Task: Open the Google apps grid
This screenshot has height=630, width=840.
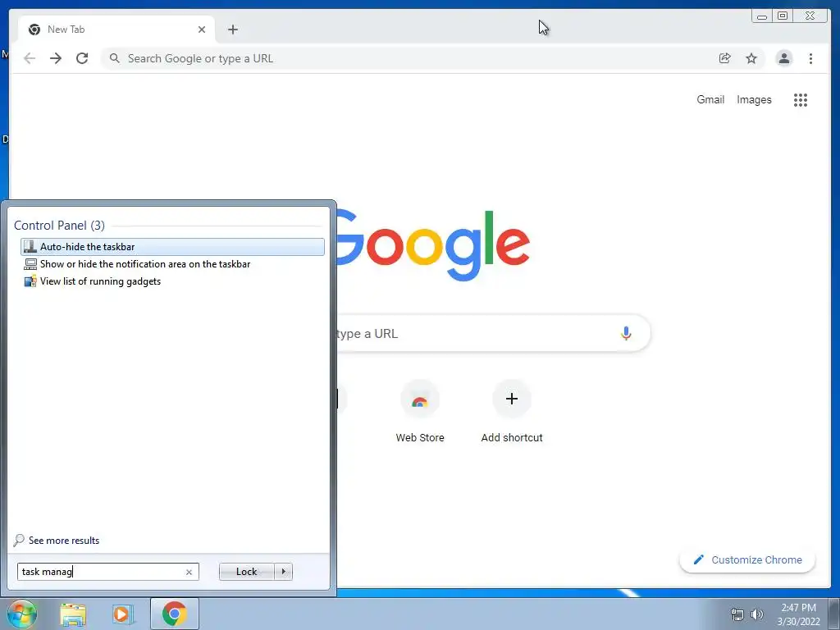Action: pos(801,99)
